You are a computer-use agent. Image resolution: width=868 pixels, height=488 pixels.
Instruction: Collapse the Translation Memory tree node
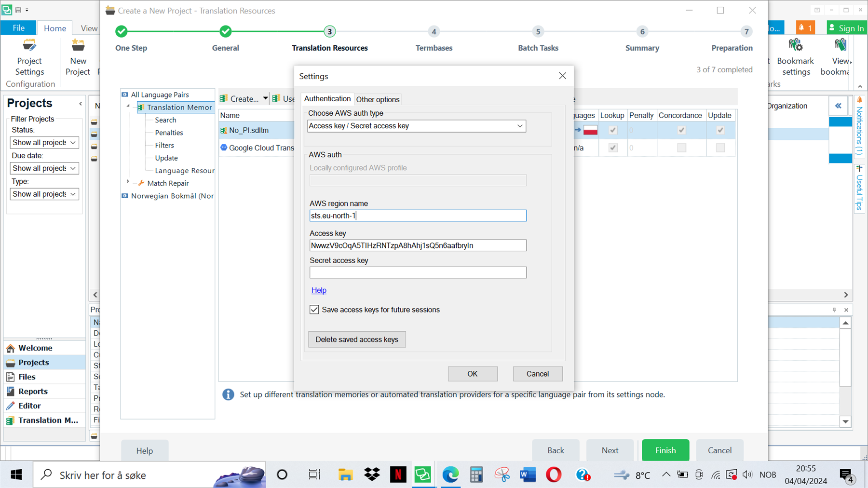128,106
